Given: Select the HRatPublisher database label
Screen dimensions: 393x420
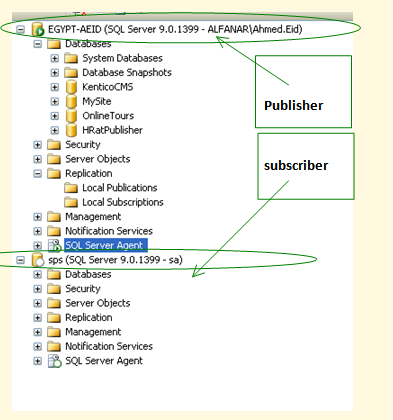Looking at the screenshot, I should coord(112,130).
